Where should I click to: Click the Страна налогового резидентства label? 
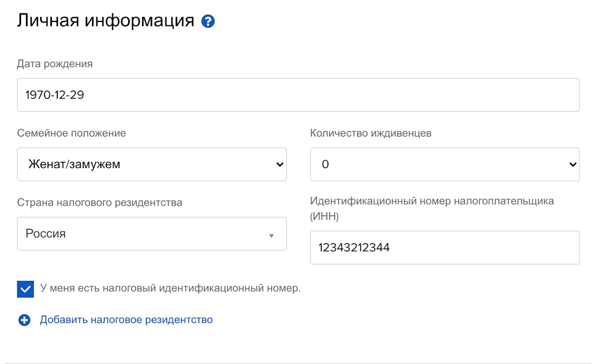coord(100,203)
